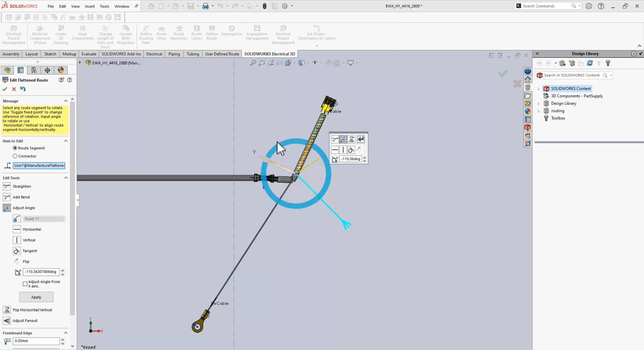The width and height of the screenshot is (644, 350).
Task: Select the Route Segment radio button
Action: pos(15,148)
